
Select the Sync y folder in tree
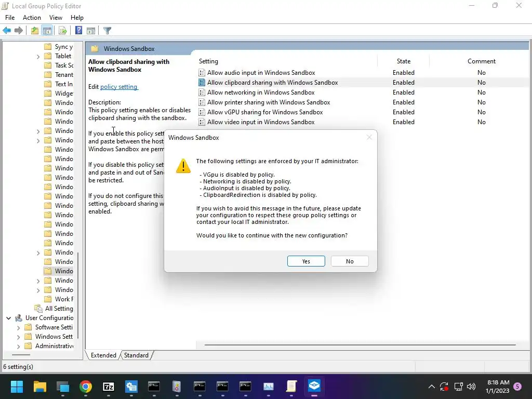64,47
